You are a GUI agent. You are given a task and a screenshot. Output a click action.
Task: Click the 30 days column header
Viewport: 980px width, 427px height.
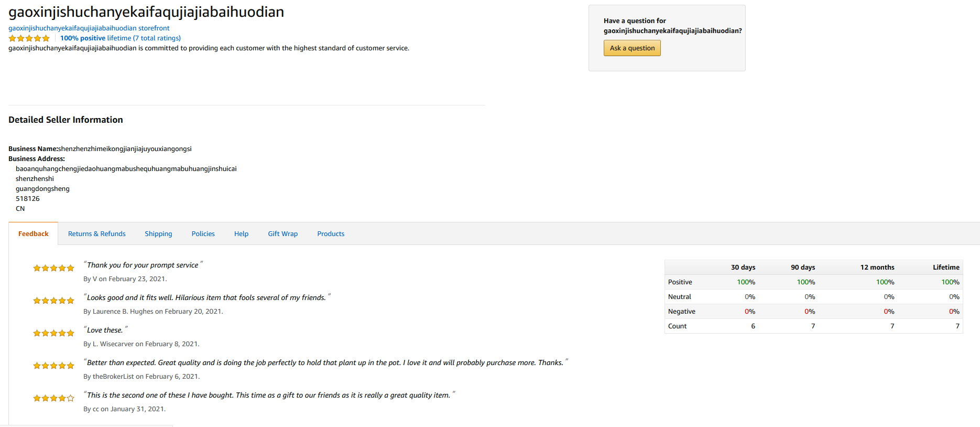[743, 268]
